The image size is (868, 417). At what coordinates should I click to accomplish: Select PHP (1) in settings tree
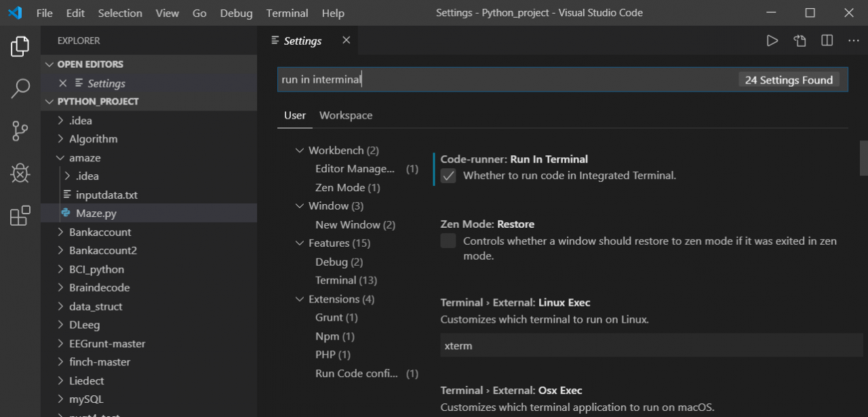(x=333, y=355)
